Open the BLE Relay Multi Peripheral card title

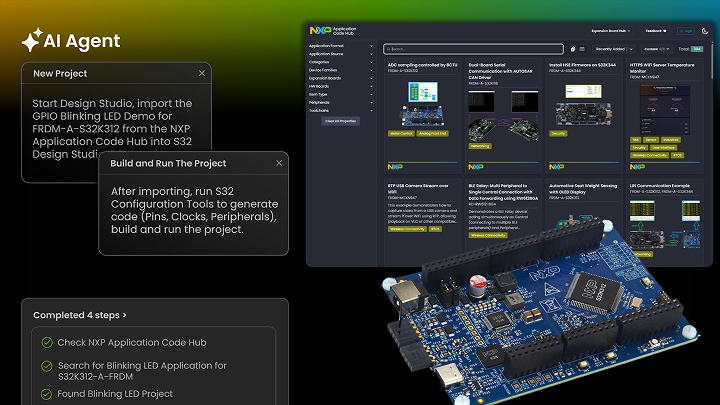pyautogui.click(x=503, y=192)
